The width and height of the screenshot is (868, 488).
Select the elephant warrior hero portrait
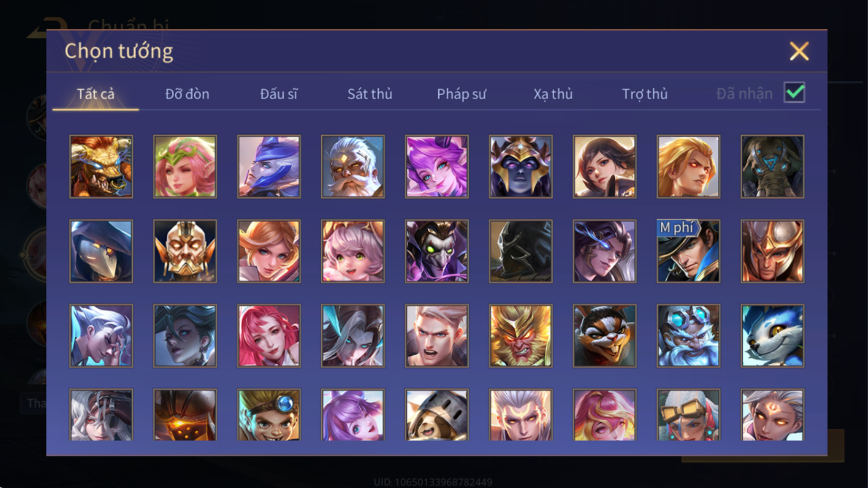772,167
